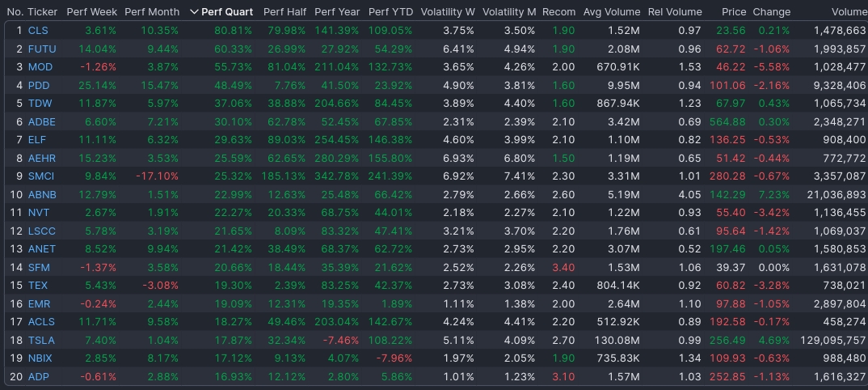Sort by the Volatility M column header
The height and width of the screenshot is (390, 868).
coord(508,11)
